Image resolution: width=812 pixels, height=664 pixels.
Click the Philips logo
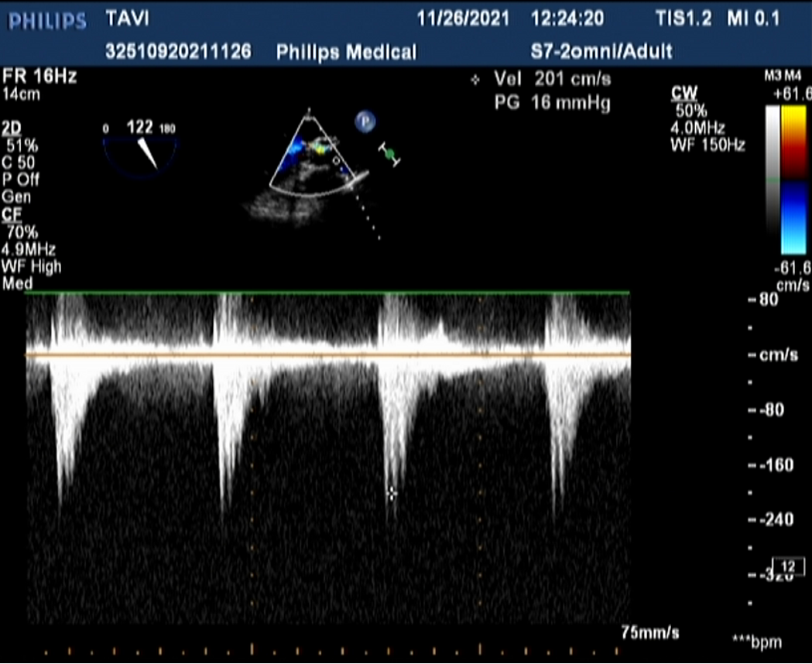pyautogui.click(x=47, y=20)
